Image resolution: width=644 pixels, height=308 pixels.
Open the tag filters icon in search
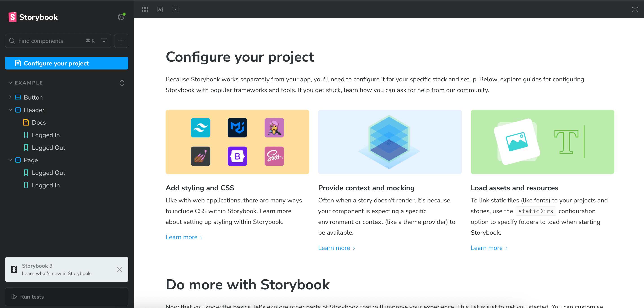(x=104, y=41)
